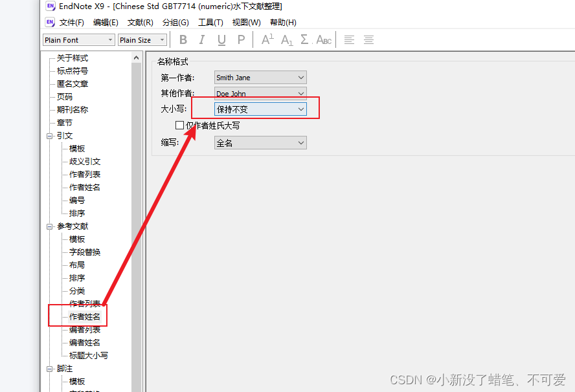Select 标题大小写 under 参考文献
575x392 pixels.
pos(88,355)
